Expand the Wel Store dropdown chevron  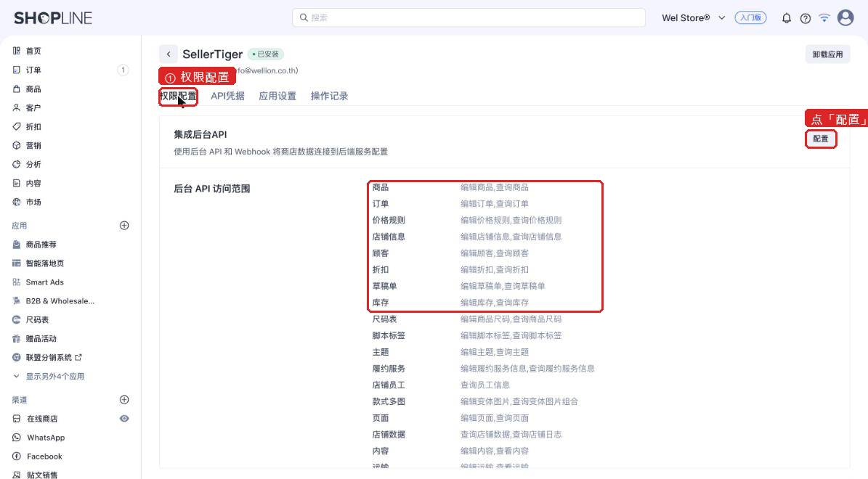(x=722, y=17)
